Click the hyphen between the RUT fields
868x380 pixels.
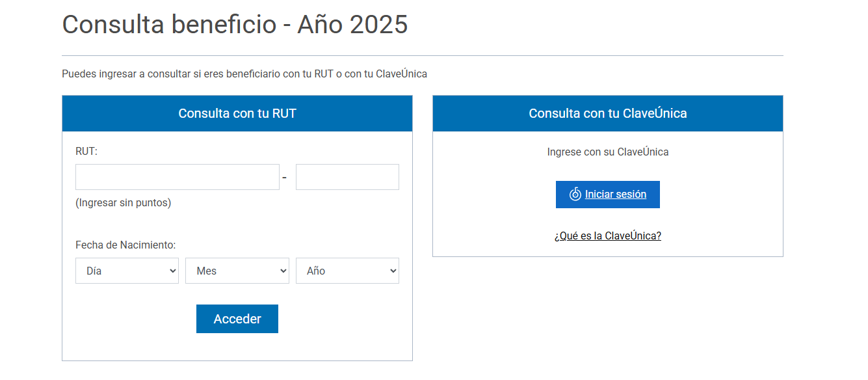point(284,178)
